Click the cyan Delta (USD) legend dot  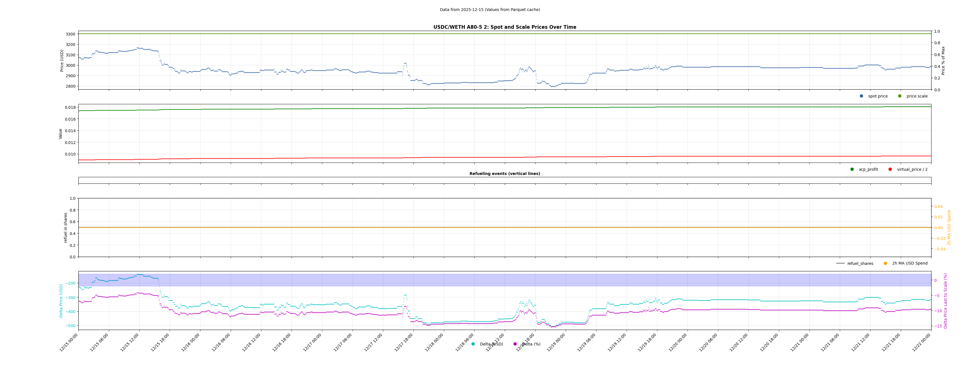(473, 344)
